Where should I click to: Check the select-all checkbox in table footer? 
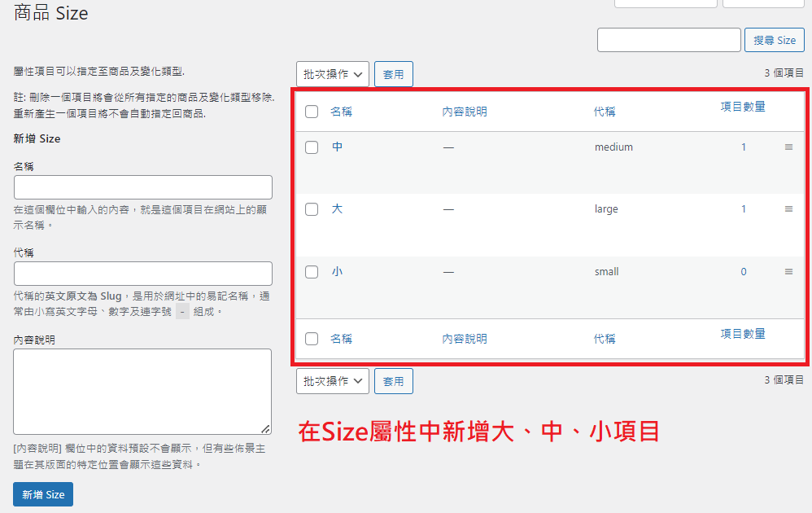coord(312,339)
